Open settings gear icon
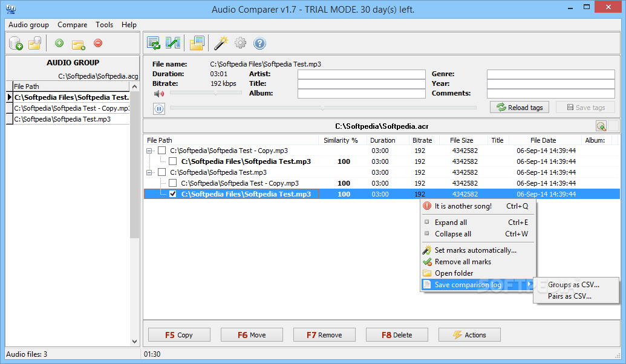The height and width of the screenshot is (364, 626). click(240, 43)
